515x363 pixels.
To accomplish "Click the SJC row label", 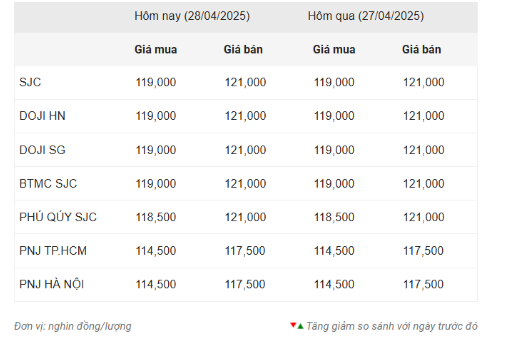I will click(x=30, y=82).
